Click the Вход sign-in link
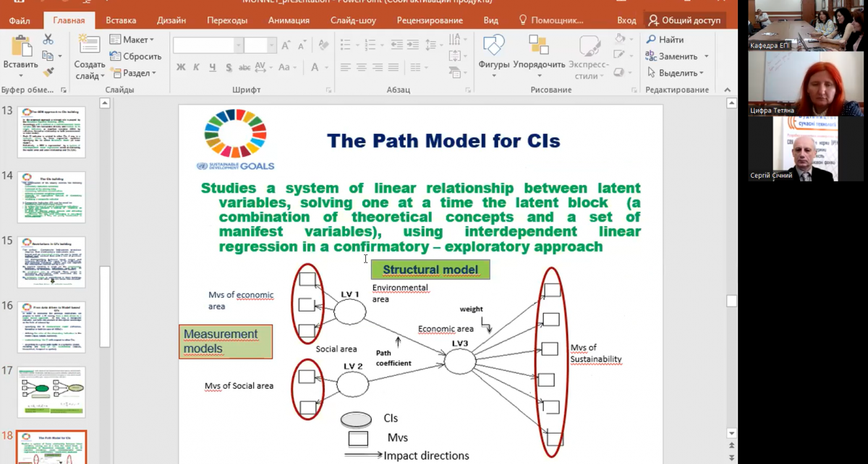This screenshot has height=464, width=868. (x=626, y=20)
